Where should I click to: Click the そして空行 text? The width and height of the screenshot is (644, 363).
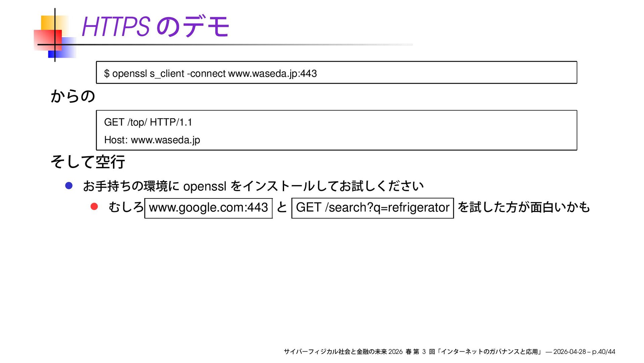point(88,162)
